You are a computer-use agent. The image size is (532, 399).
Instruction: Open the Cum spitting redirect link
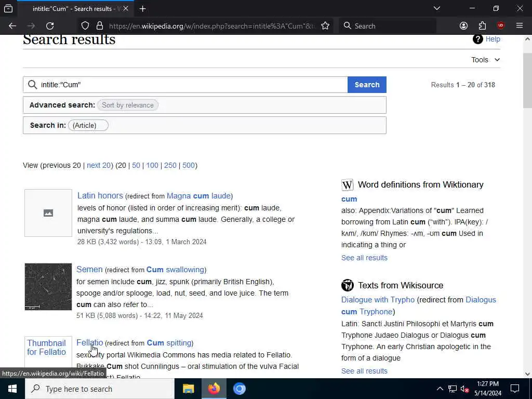169,343
